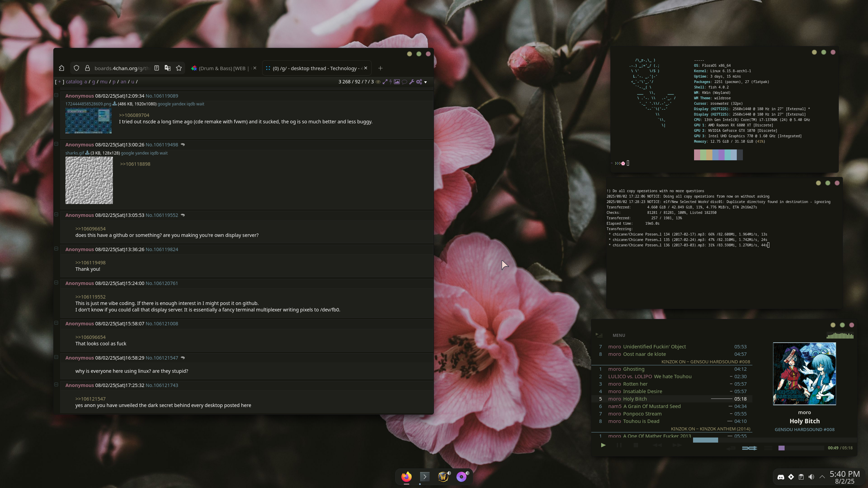Go to the an board link
The image size is (868, 488).
tap(123, 82)
